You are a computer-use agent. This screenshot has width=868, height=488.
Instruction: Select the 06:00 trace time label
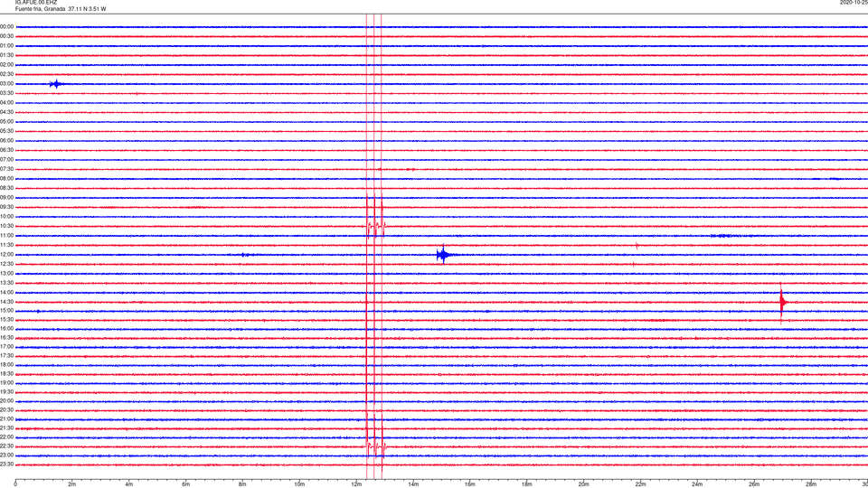click(x=7, y=141)
